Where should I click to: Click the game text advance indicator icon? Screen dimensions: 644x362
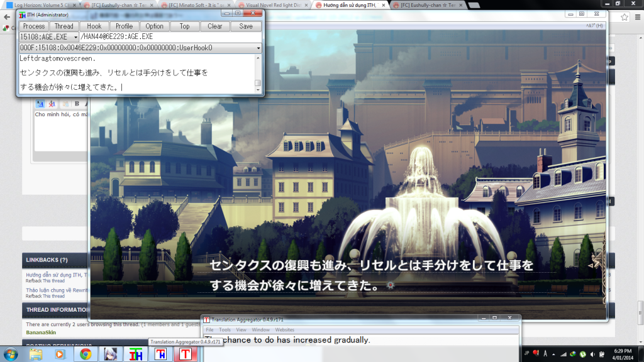390,285
